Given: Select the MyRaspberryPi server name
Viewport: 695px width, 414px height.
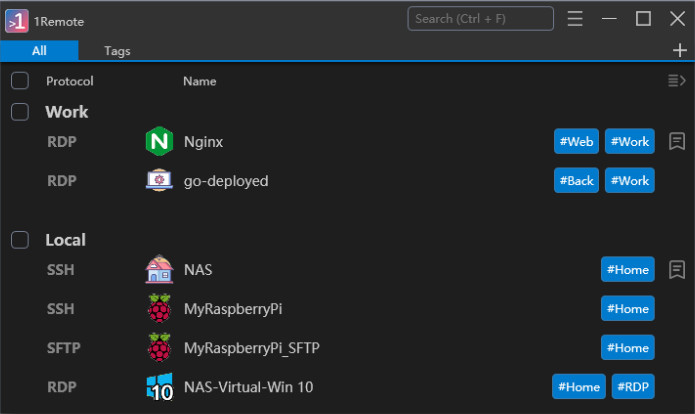Looking at the screenshot, I should [233, 309].
